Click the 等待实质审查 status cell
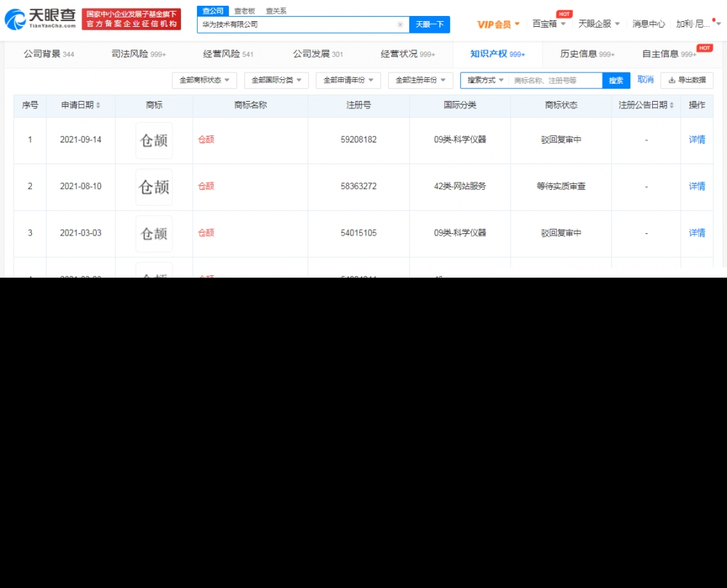Image resolution: width=727 pixels, height=588 pixels. pyautogui.click(x=561, y=186)
